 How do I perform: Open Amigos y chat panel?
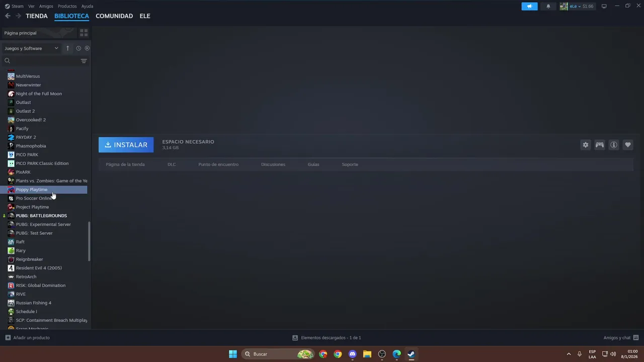click(621, 338)
